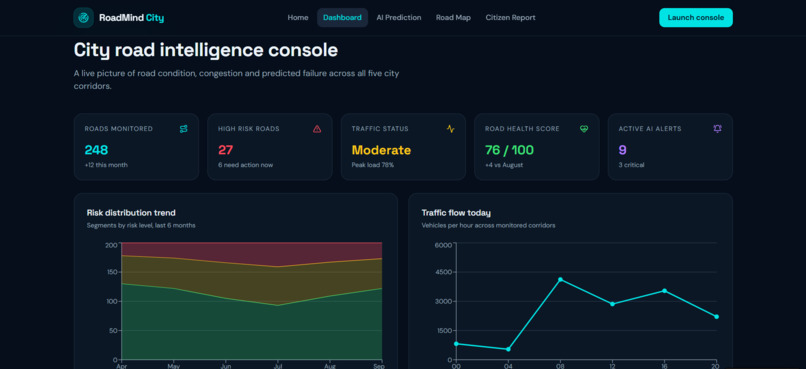
Task: Click the RoadMind City brand name
Action: tap(132, 18)
